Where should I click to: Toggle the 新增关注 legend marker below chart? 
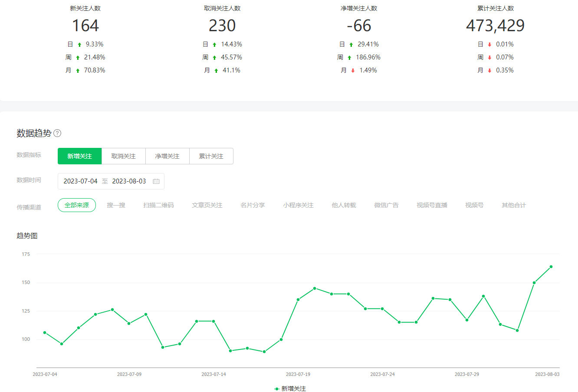tap(277, 389)
